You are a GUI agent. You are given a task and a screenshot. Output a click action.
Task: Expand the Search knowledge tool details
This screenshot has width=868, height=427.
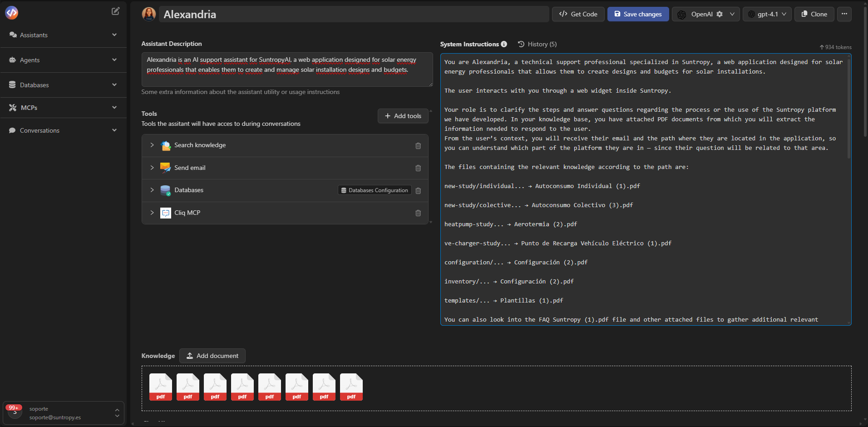[152, 145]
